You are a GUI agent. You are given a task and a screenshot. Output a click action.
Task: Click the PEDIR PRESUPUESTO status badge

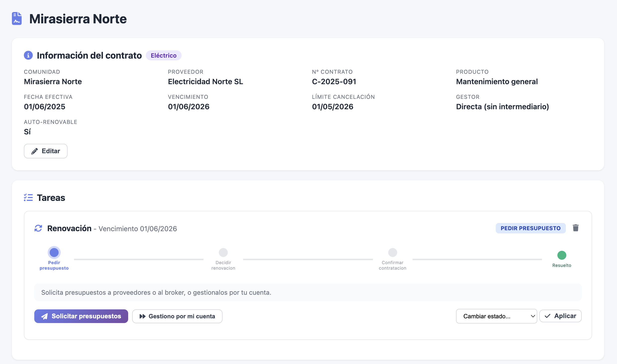point(531,228)
